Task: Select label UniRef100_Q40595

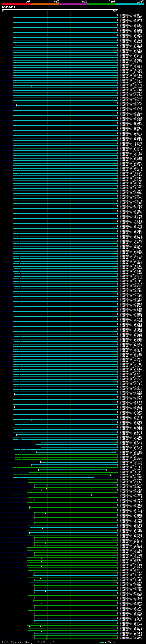Action: [x=131, y=450]
